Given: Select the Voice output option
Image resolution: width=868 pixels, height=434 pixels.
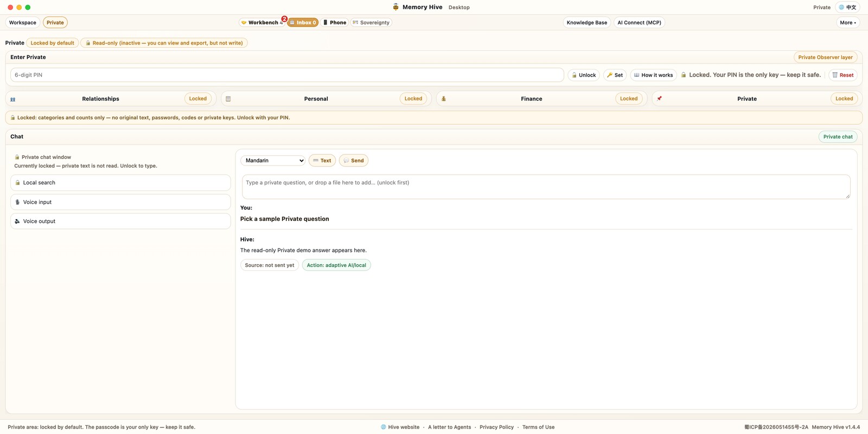Looking at the screenshot, I should pos(120,221).
